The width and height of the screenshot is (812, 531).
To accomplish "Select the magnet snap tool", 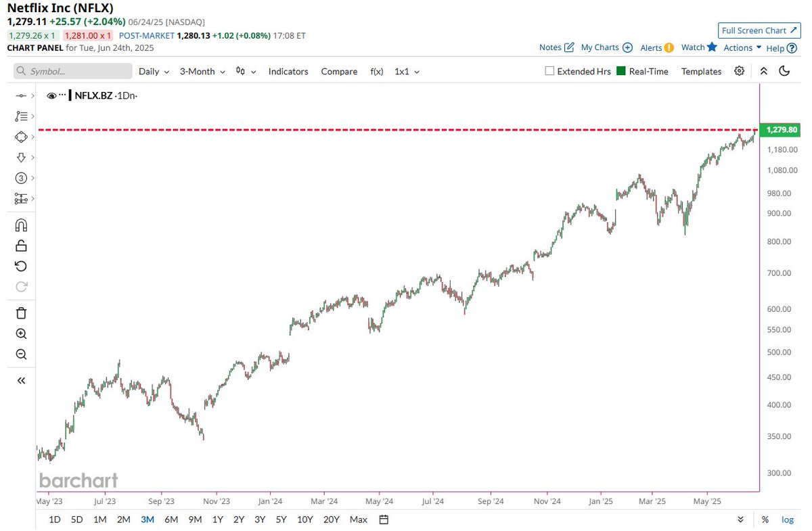I will click(x=21, y=225).
